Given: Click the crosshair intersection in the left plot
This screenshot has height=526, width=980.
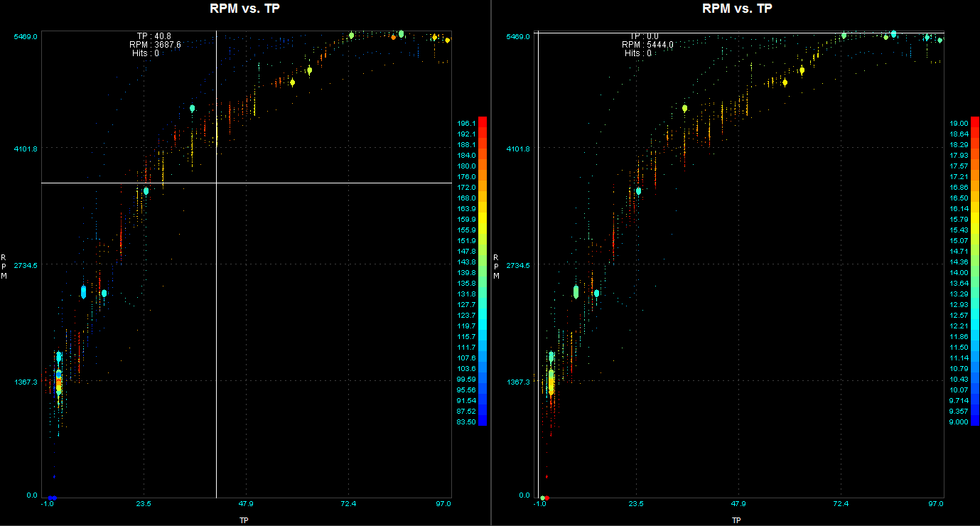Looking at the screenshot, I should [216, 183].
